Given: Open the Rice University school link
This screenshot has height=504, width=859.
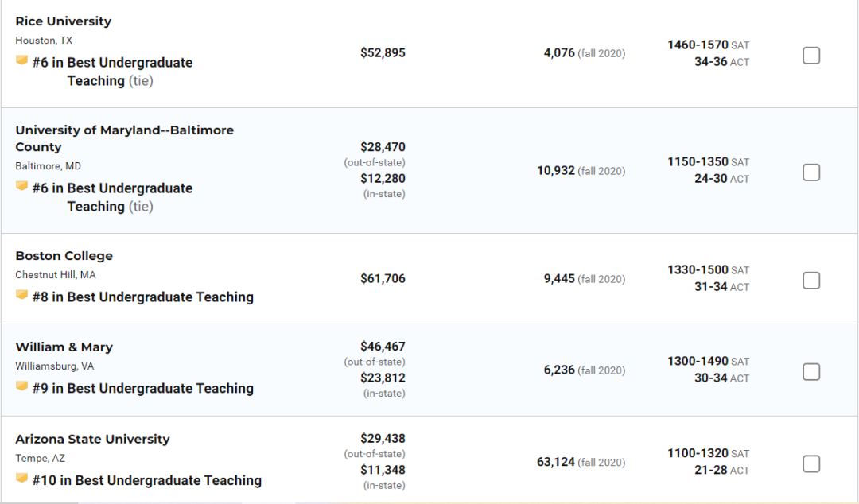Looking at the screenshot, I should tap(64, 21).
